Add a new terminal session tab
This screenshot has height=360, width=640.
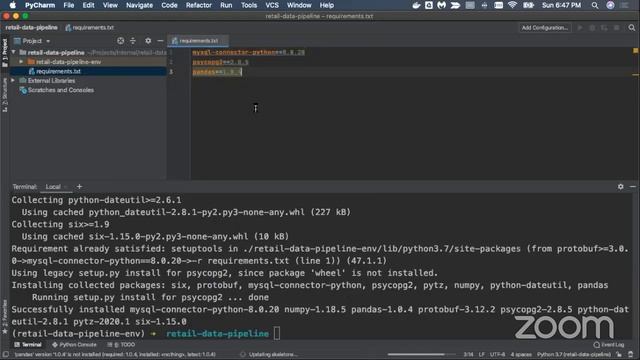coord(79,187)
